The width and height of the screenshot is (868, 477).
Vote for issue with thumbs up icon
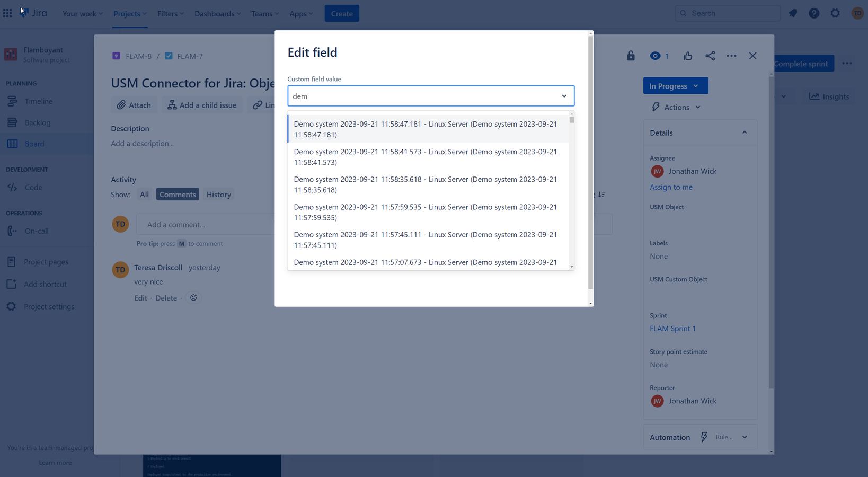tap(688, 56)
